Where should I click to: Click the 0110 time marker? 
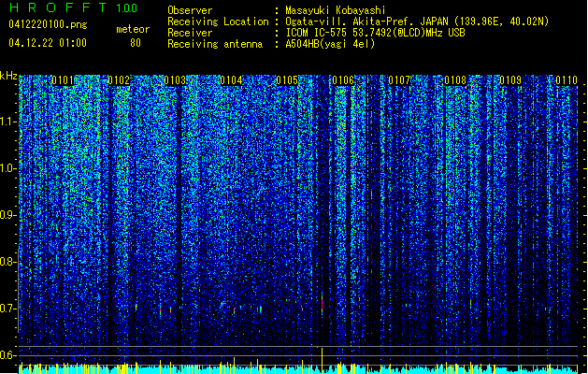(x=566, y=80)
